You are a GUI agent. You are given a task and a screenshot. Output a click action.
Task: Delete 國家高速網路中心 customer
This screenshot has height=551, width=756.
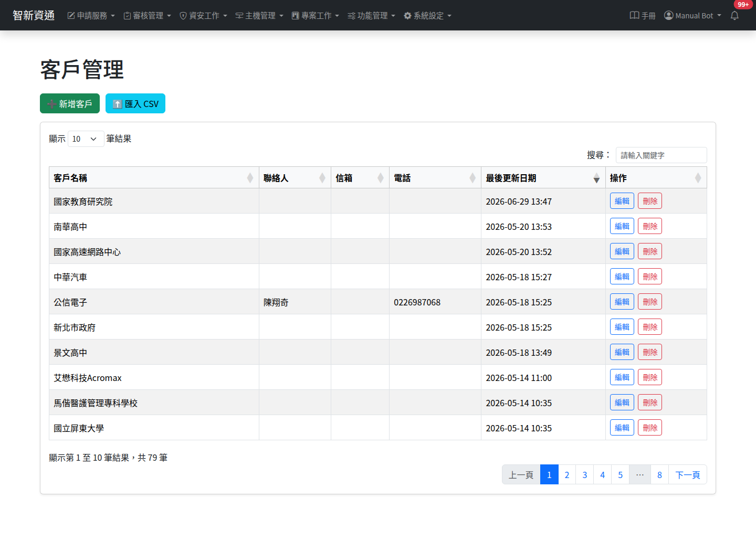coord(650,251)
